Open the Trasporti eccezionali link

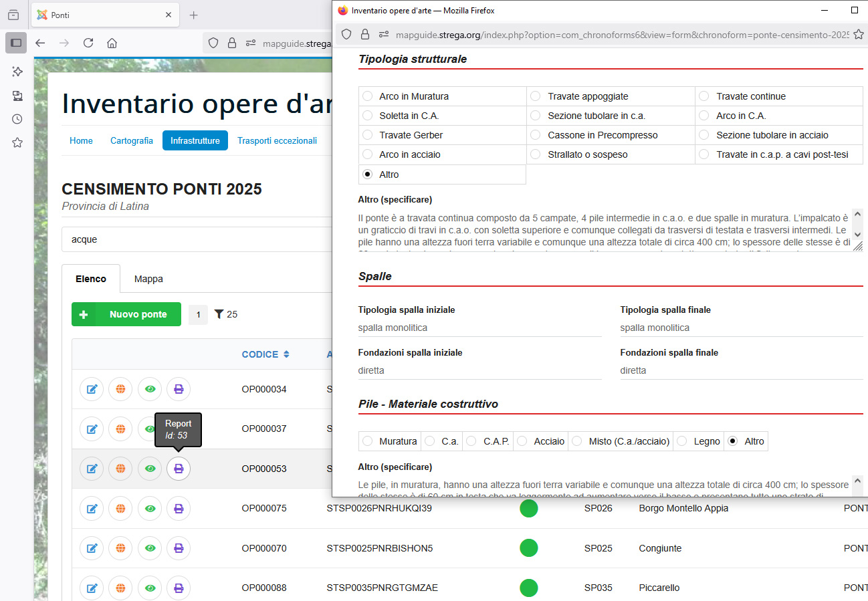tap(277, 140)
